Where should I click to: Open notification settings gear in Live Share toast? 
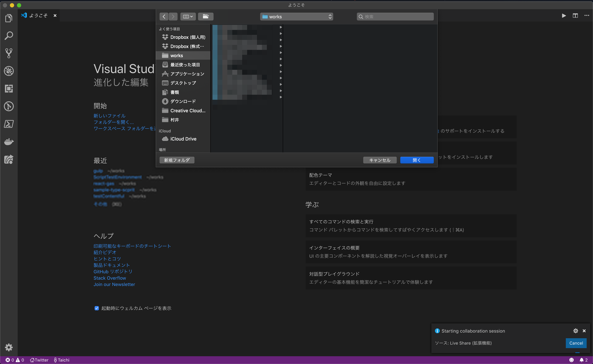coord(575,331)
